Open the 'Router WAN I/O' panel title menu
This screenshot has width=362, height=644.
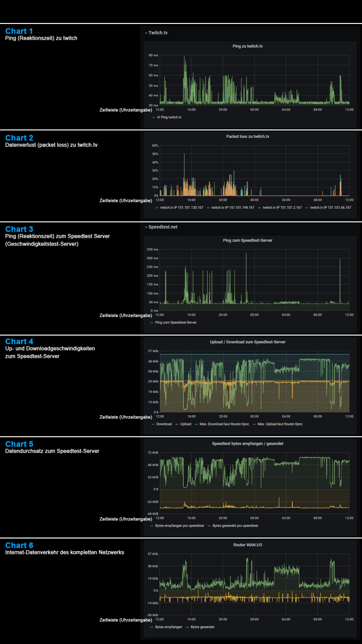point(247,545)
